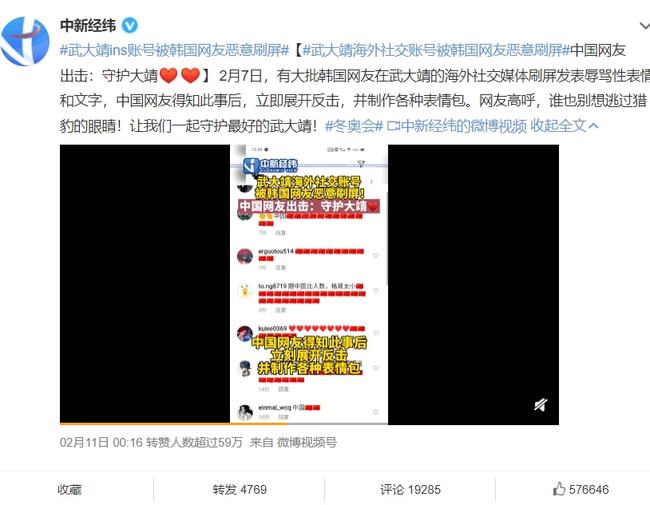Select the 收藏 tab

[x=69, y=490]
